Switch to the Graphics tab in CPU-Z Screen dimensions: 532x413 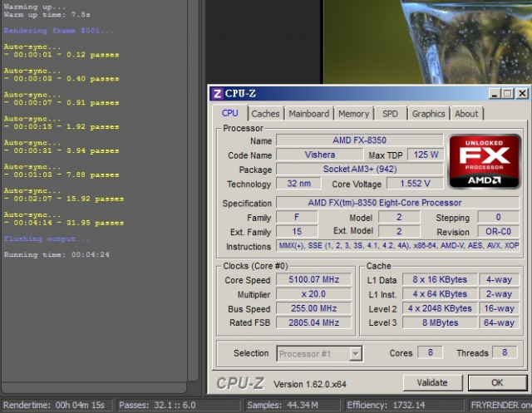point(428,114)
